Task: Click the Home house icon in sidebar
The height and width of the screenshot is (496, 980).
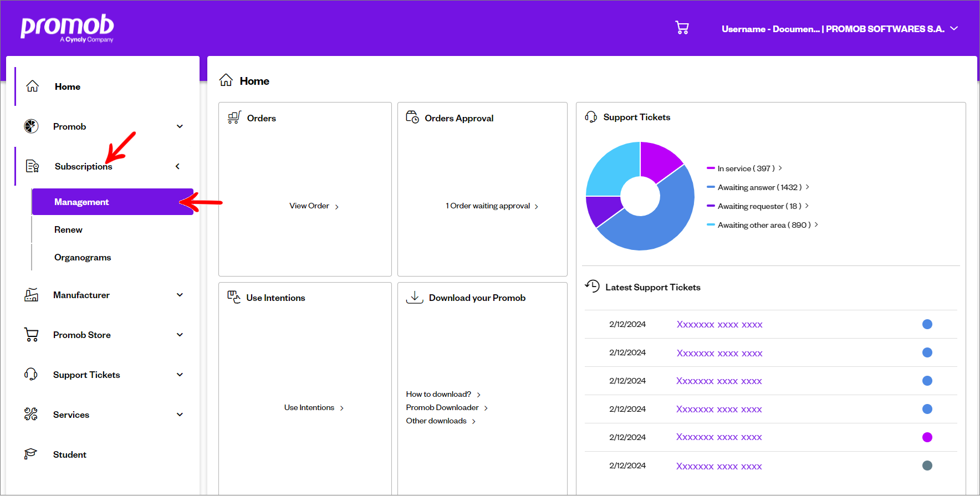Action: tap(33, 86)
